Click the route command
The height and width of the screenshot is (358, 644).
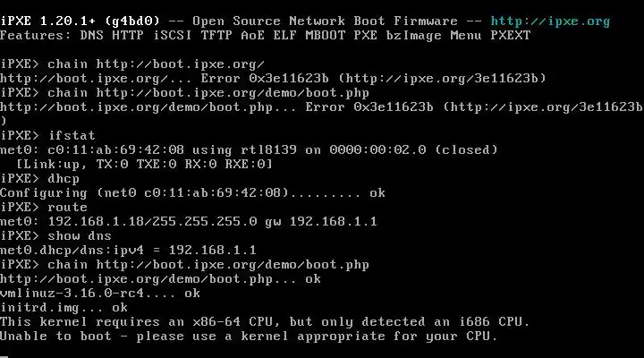68,207
